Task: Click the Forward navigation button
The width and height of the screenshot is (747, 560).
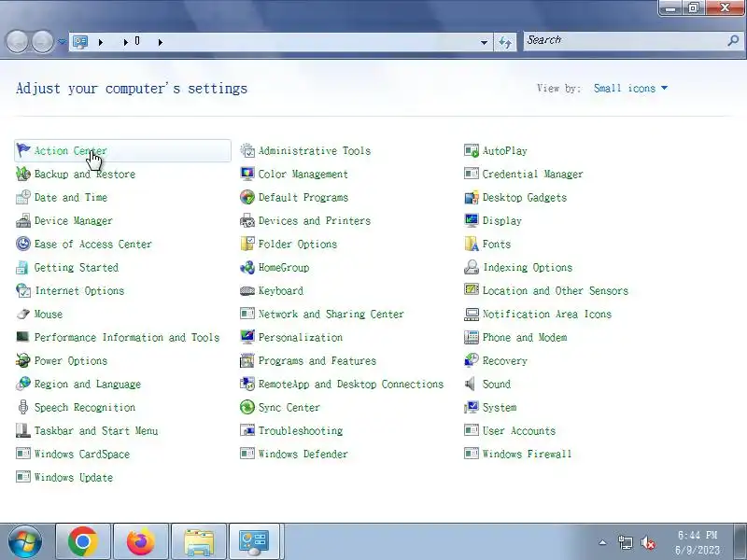Action: coord(43,42)
